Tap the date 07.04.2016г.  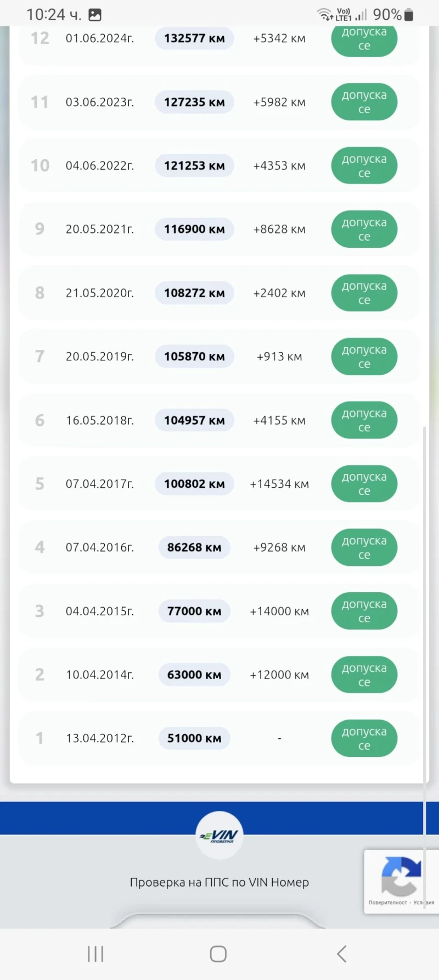click(100, 548)
